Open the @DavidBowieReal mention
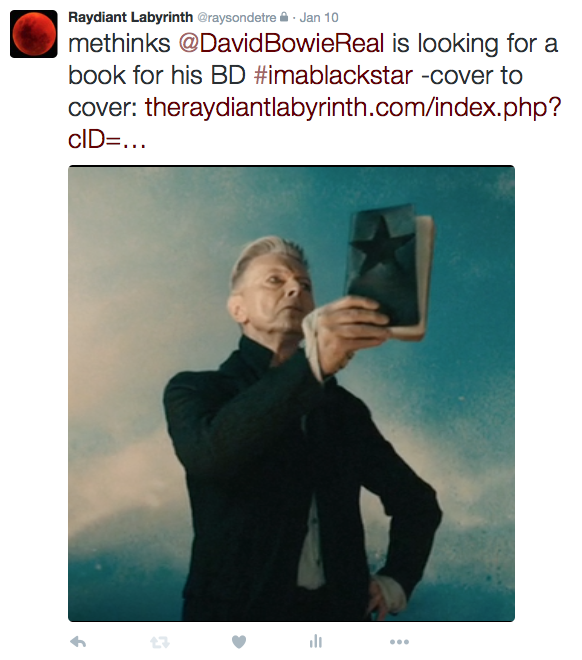This screenshot has height=660, width=582. click(282, 44)
